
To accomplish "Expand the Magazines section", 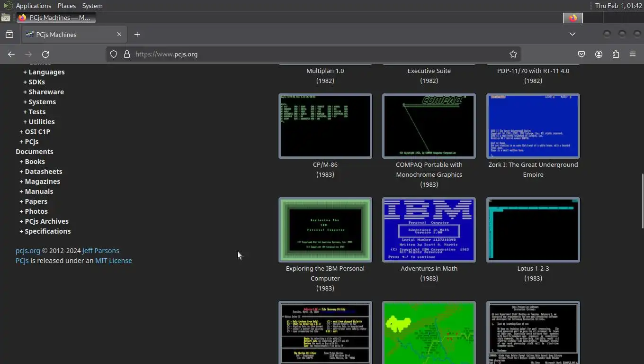I will 40,182.
